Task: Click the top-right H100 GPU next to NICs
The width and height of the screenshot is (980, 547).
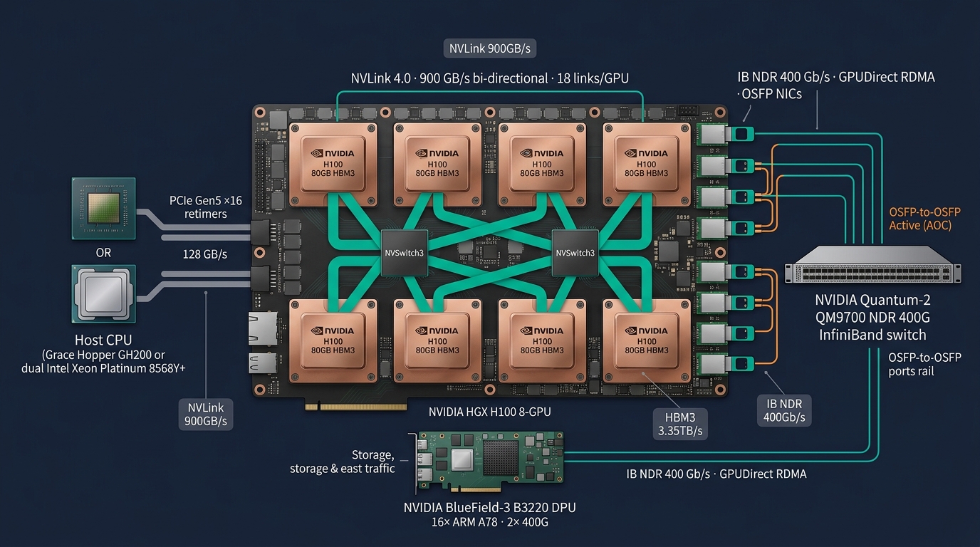Action: coord(646,164)
